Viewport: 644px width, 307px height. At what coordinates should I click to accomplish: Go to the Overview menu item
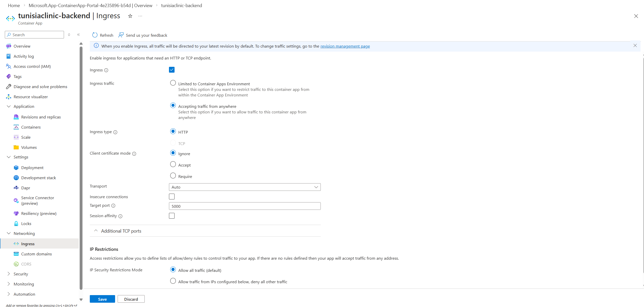point(22,46)
